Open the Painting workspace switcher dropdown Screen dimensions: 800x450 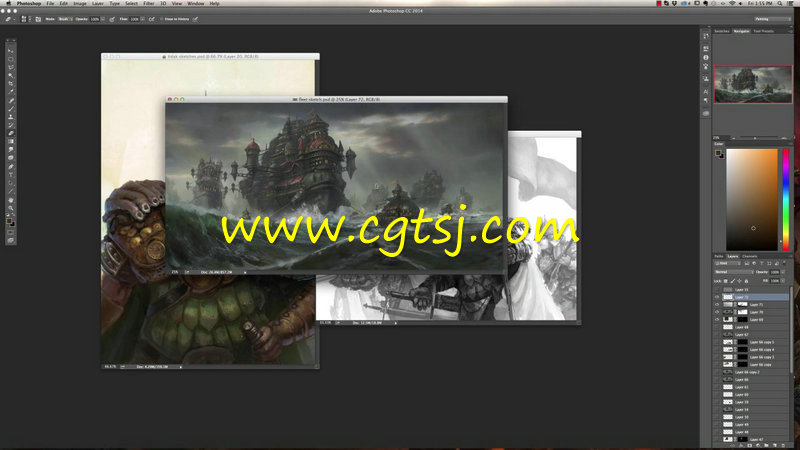click(x=772, y=19)
